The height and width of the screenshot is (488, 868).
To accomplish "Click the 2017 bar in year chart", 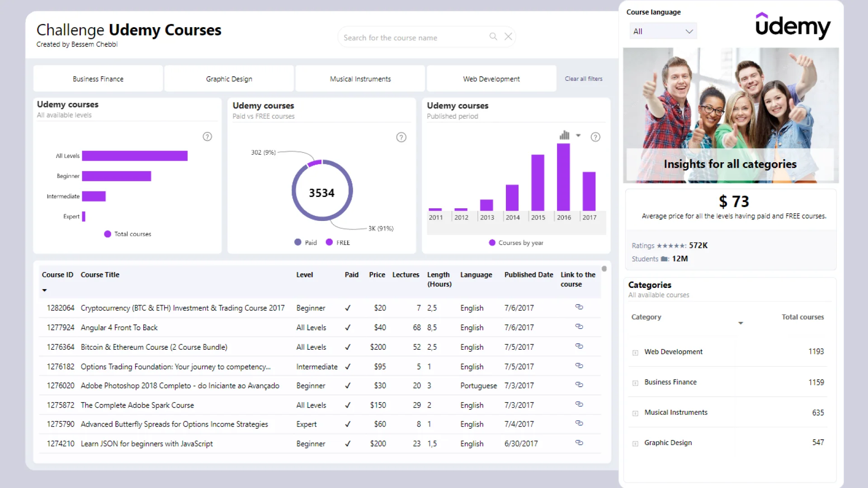I will [x=589, y=191].
